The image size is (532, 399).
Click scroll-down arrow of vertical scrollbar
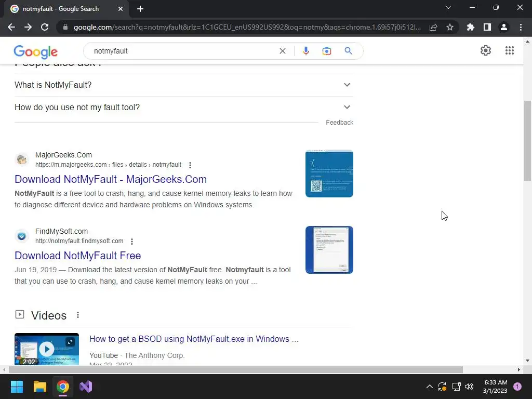point(527,361)
